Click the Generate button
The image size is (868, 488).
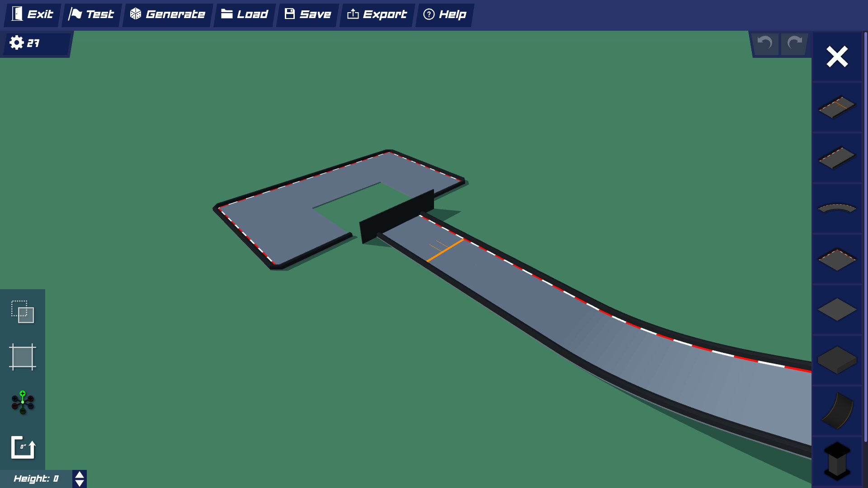coord(168,14)
